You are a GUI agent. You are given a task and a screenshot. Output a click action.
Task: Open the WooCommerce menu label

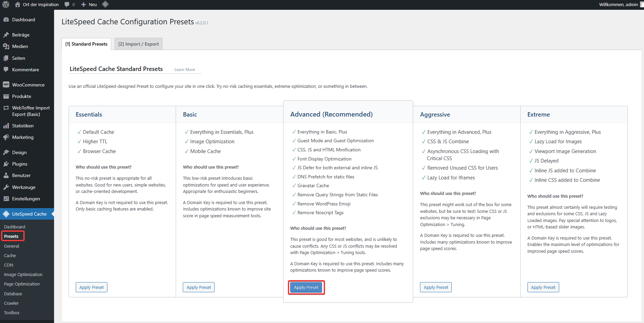[28, 85]
